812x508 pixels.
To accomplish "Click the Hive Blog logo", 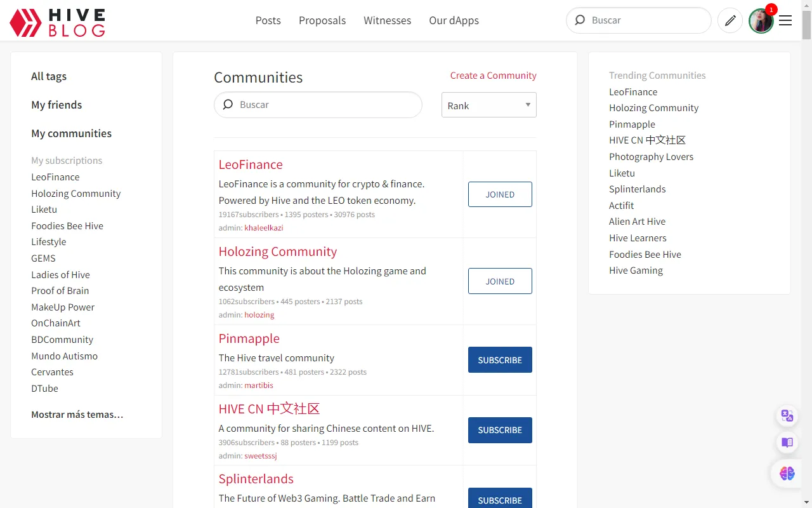I will pyautogui.click(x=57, y=22).
